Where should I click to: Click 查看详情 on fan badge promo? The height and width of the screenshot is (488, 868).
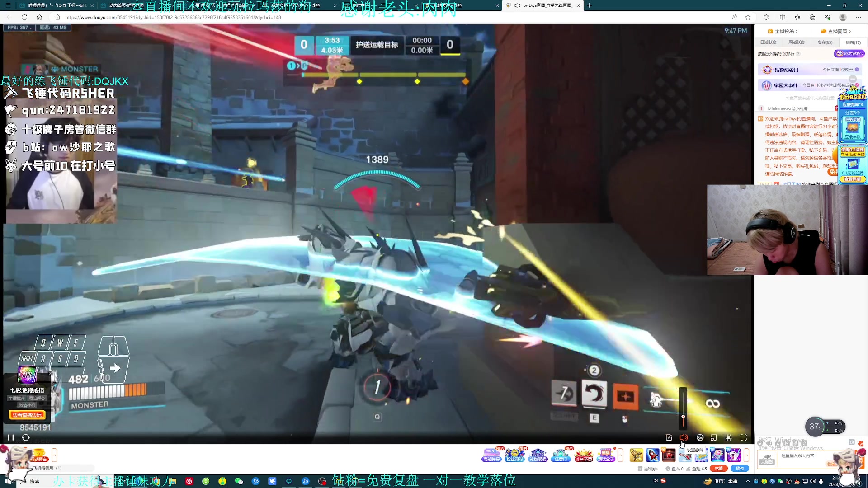853,179
